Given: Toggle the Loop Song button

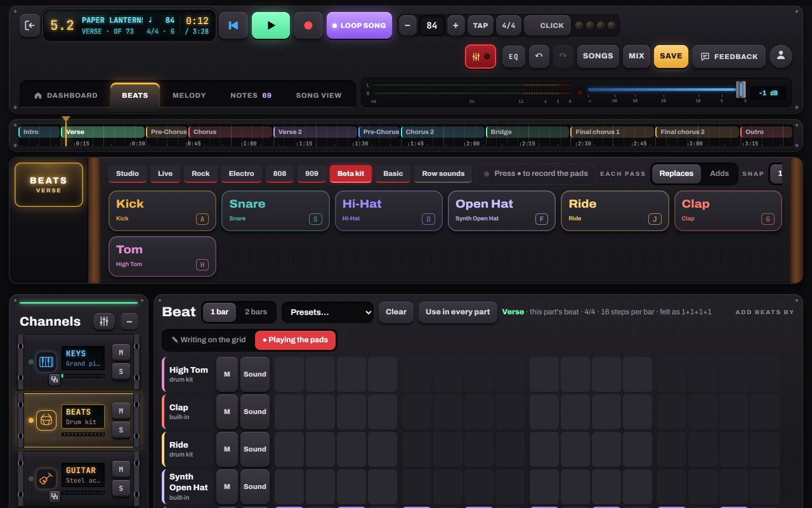Looking at the screenshot, I should tap(360, 25).
